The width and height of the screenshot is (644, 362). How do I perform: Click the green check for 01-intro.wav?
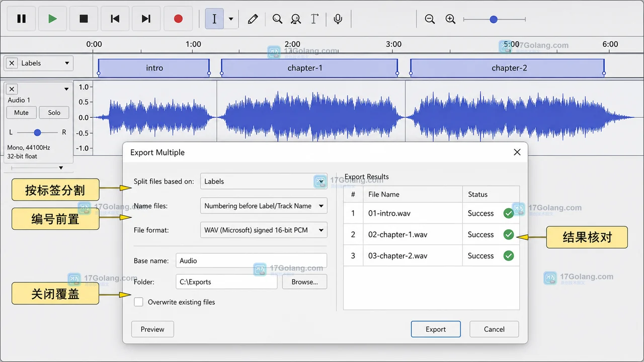point(509,213)
